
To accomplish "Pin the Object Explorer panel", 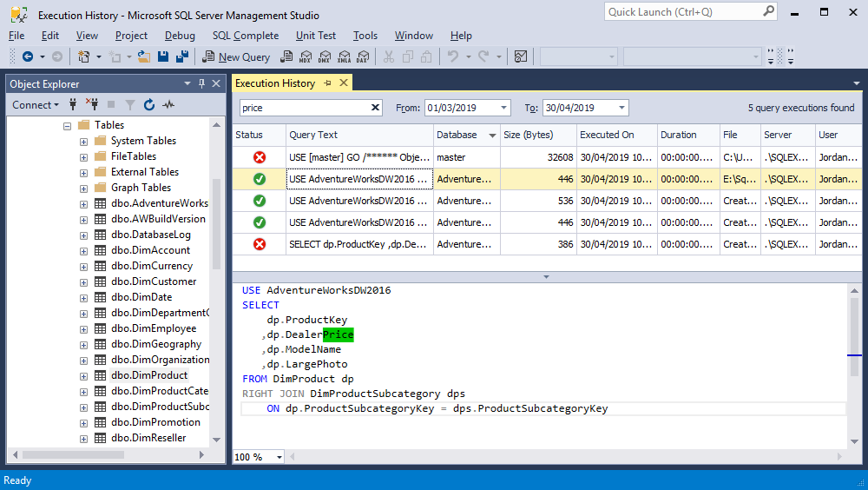I will tap(201, 83).
